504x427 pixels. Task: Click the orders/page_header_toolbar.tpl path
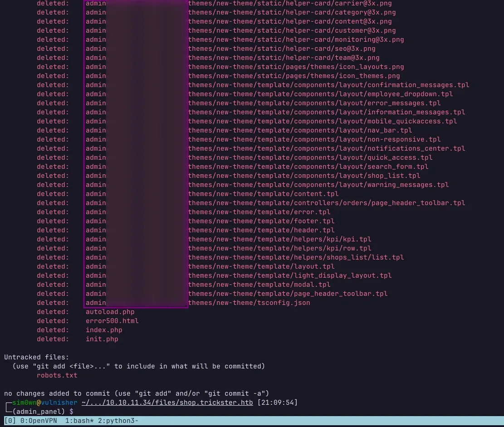pyautogui.click(x=327, y=203)
